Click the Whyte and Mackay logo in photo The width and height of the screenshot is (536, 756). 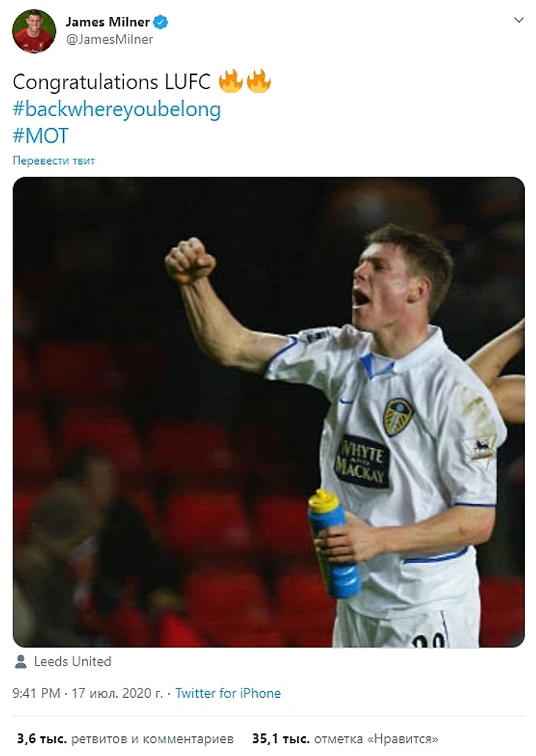(363, 461)
